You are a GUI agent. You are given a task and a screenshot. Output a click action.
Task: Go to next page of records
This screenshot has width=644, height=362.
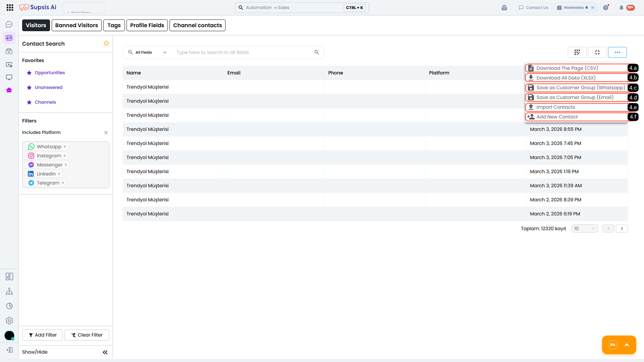pyautogui.click(x=622, y=229)
